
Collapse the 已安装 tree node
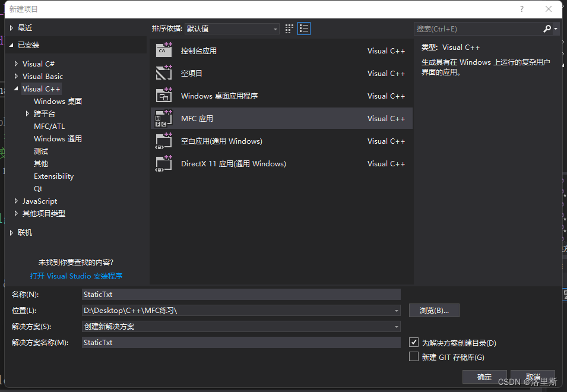(x=11, y=45)
